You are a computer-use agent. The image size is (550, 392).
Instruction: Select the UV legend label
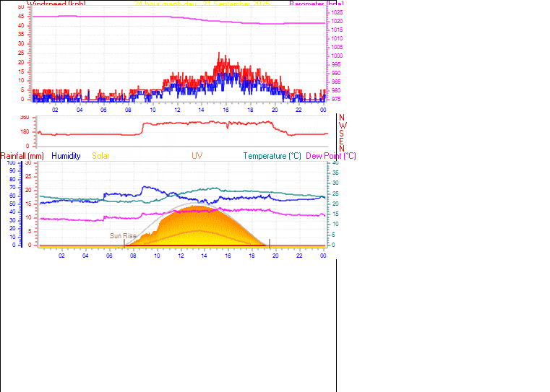pyautogui.click(x=197, y=156)
